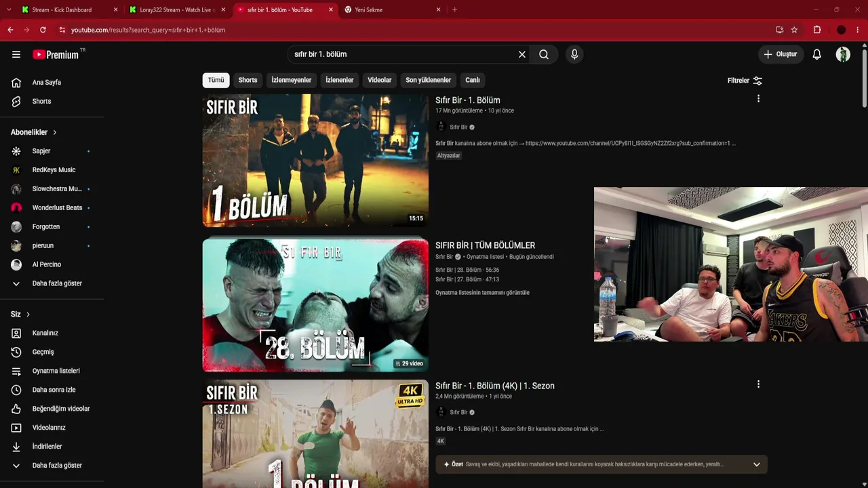The image size is (868, 488).
Task: Open the Filtreler filter options
Action: coord(745,81)
